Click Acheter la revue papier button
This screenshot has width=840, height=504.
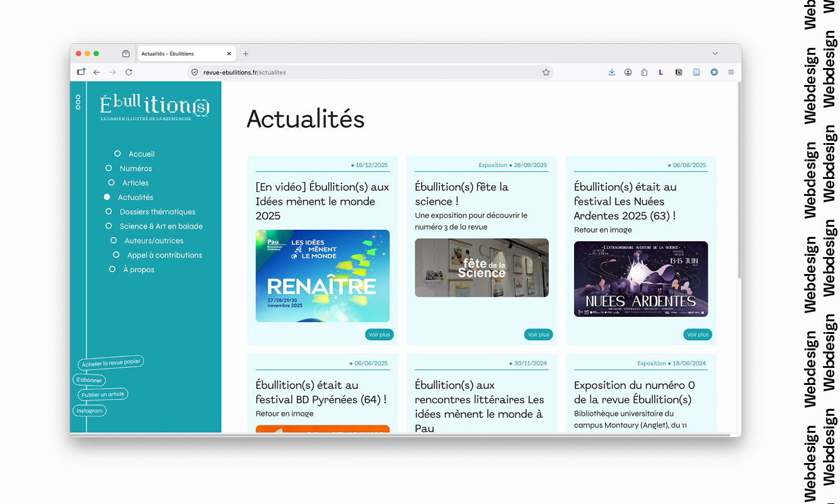(111, 363)
